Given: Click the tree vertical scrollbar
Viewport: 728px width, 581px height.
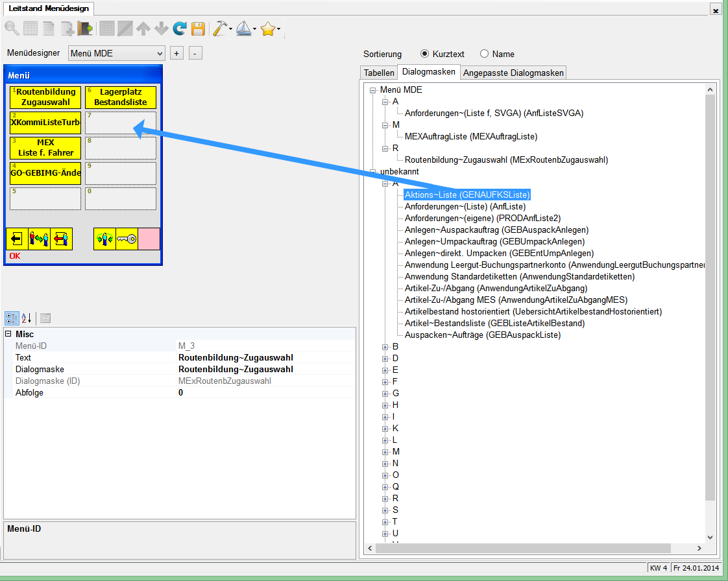Looking at the screenshot, I should (x=710, y=297).
